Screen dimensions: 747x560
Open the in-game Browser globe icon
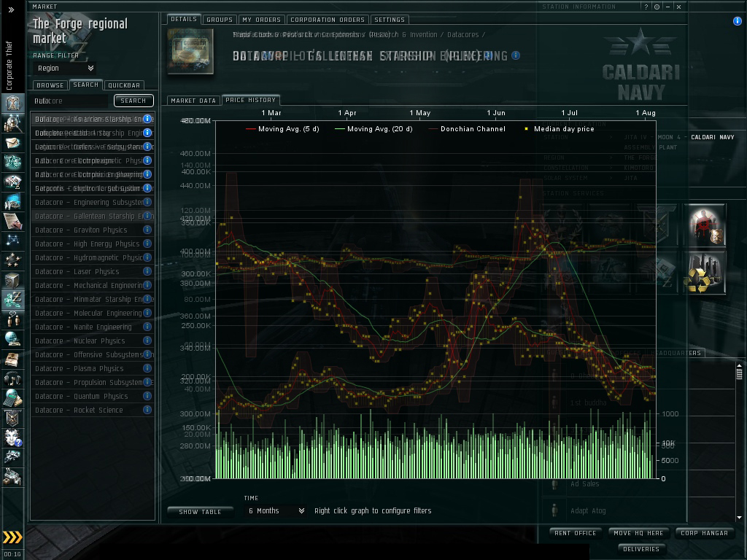12,339
